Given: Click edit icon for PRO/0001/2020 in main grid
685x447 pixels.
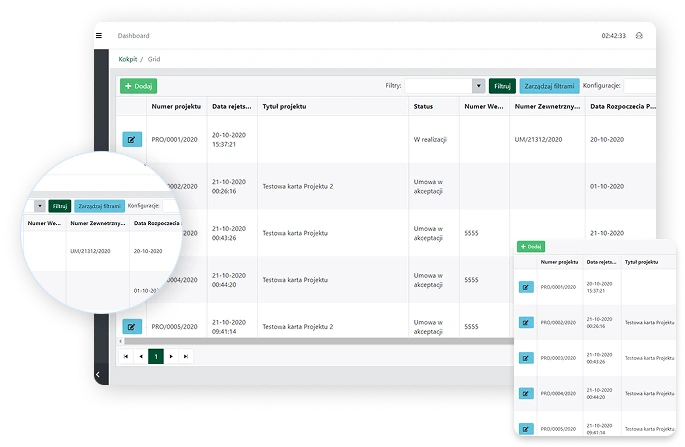Looking at the screenshot, I should coord(132,140).
